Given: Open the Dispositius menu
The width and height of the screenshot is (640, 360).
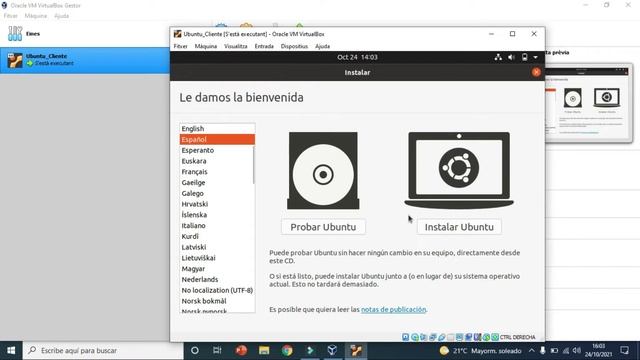Looking at the screenshot, I should [294, 46].
